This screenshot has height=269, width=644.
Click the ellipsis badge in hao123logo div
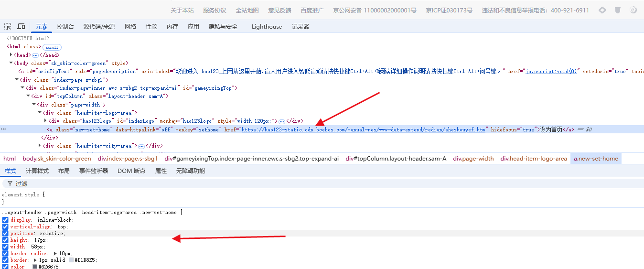pyautogui.click(x=282, y=121)
